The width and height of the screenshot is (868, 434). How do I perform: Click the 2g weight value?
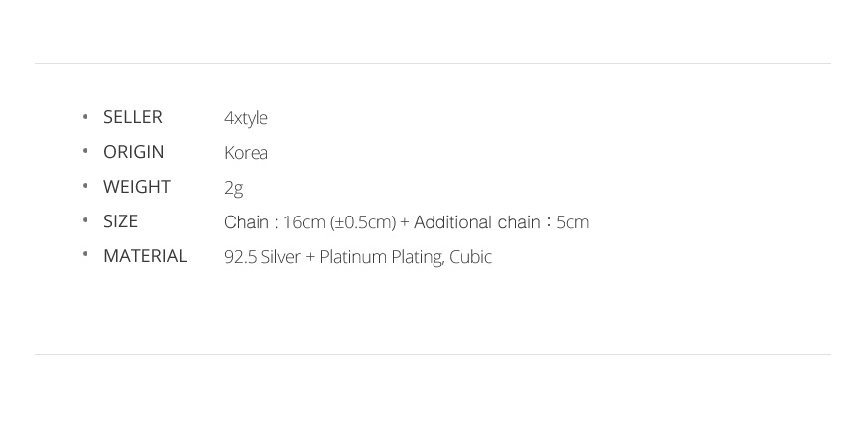[233, 188]
